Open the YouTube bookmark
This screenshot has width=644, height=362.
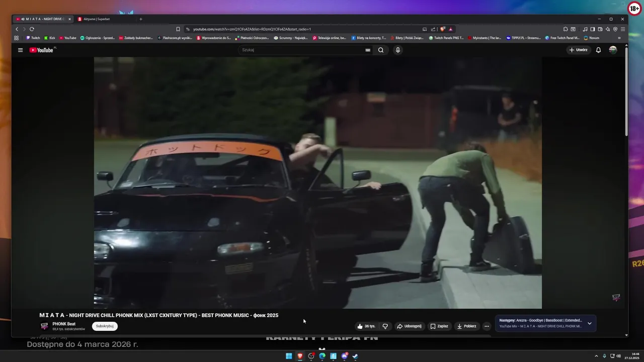(x=68, y=38)
